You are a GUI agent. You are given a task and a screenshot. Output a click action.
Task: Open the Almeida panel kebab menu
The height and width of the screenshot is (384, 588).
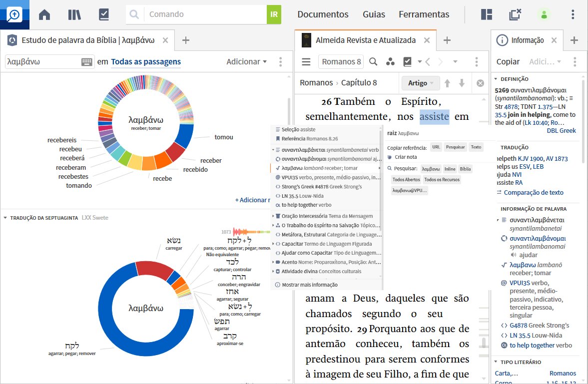click(477, 61)
